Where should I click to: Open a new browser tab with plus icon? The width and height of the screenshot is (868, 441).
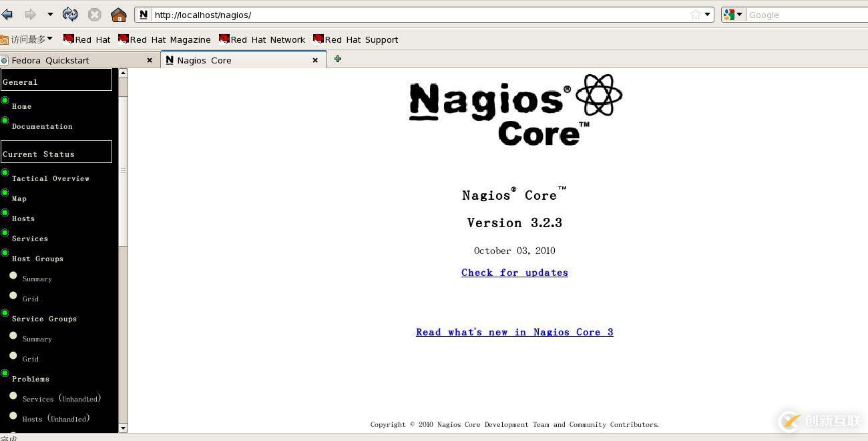click(x=337, y=59)
